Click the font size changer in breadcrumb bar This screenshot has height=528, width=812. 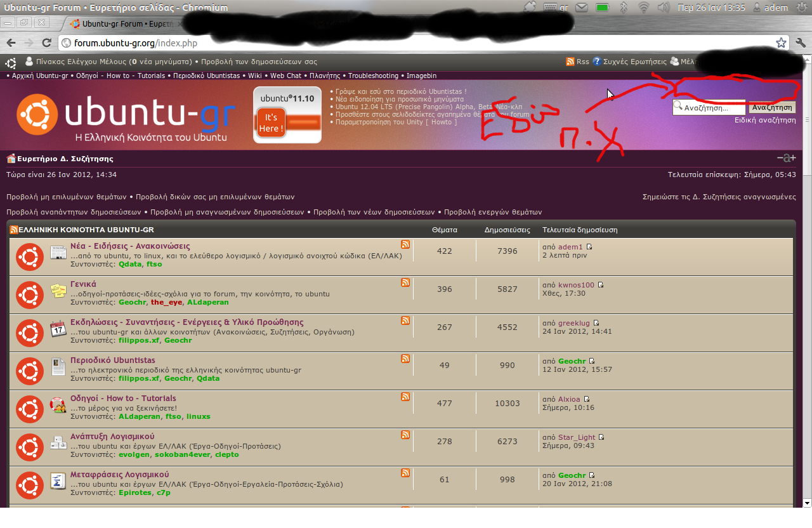[x=787, y=158]
